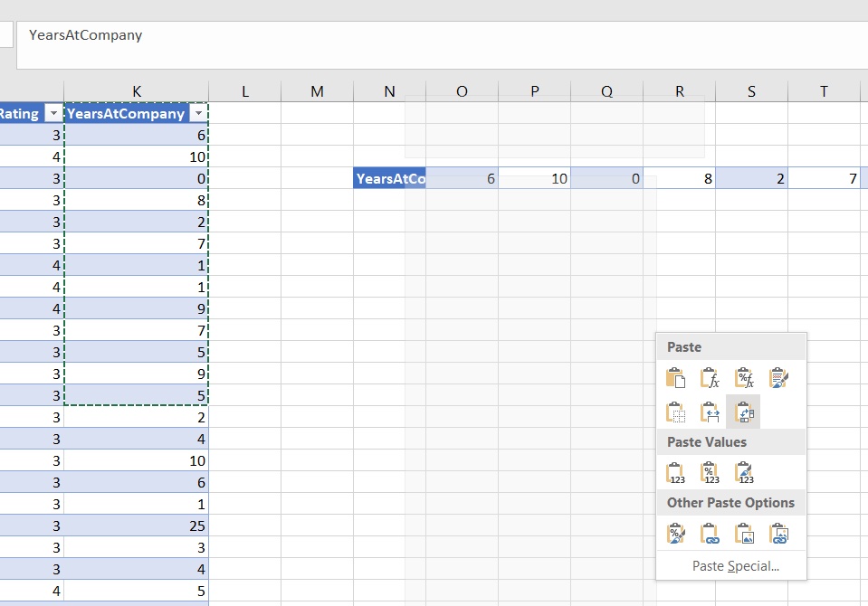
Task: Select the cell with 8 in column R
Action: coord(680,178)
